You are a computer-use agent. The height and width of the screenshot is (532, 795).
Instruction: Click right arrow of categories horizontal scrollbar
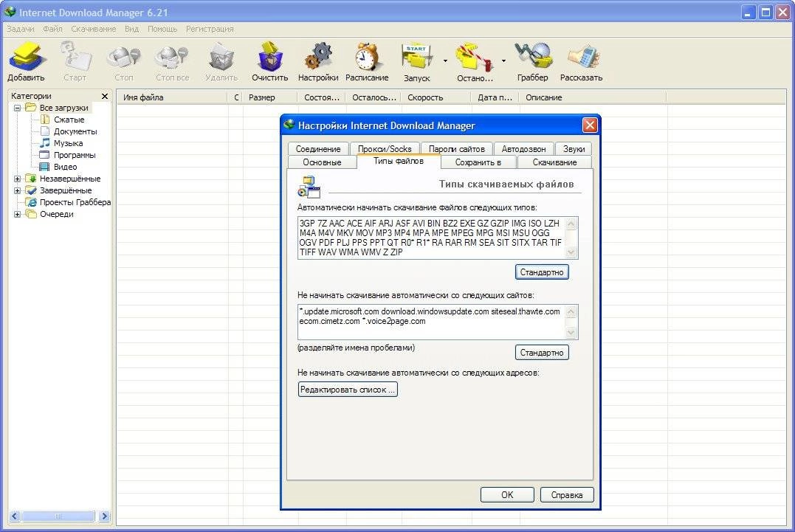[x=104, y=517]
